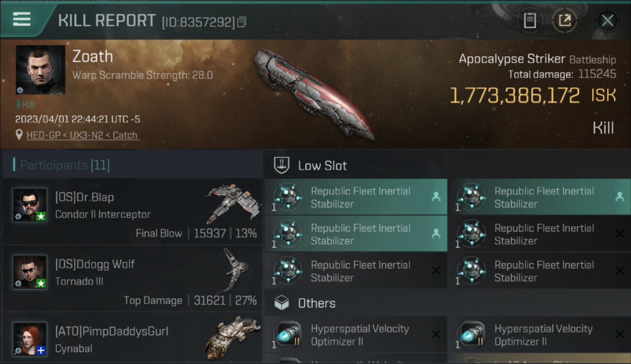Select the Low Slot section icon
The height and width of the screenshot is (364, 631).
coord(282,165)
